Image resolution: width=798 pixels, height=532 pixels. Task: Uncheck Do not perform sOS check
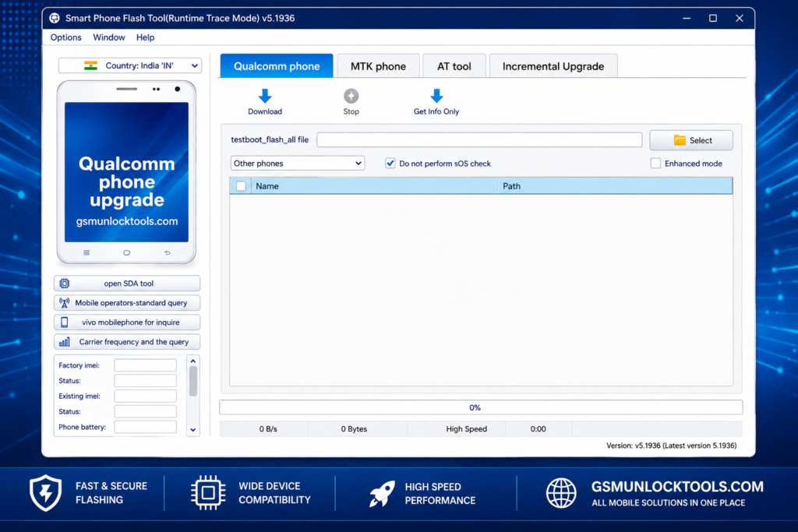pyautogui.click(x=390, y=164)
